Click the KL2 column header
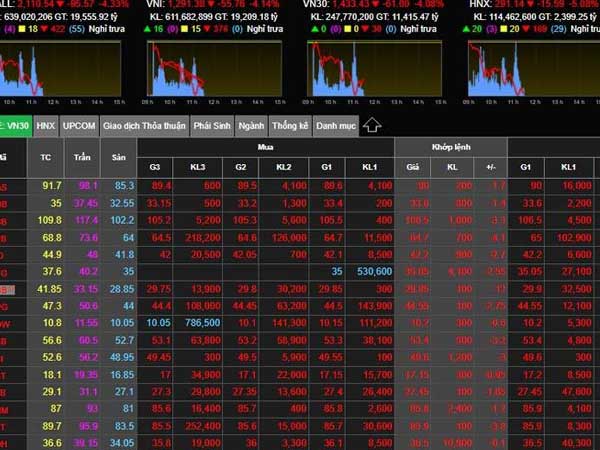 click(x=284, y=168)
